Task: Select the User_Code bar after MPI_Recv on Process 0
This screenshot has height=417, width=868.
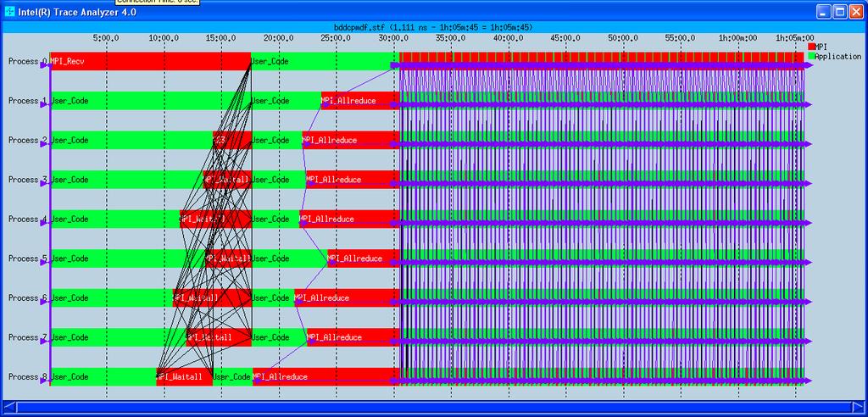Action: coord(325,61)
